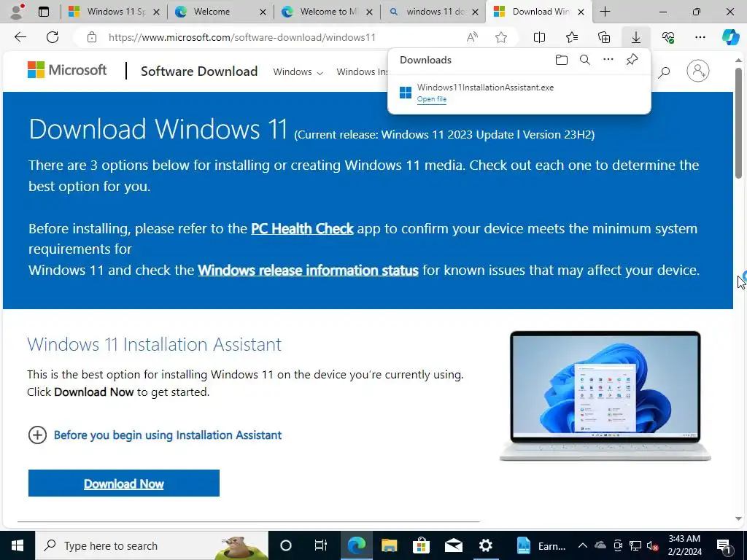Click the scroll down arrow

[x=738, y=518]
